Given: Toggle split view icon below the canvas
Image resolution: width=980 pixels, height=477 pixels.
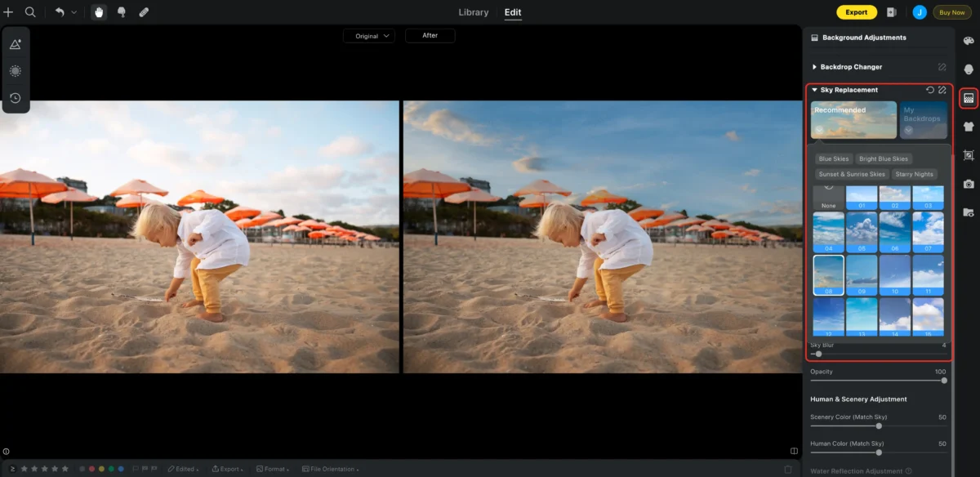Looking at the screenshot, I should 794,451.
